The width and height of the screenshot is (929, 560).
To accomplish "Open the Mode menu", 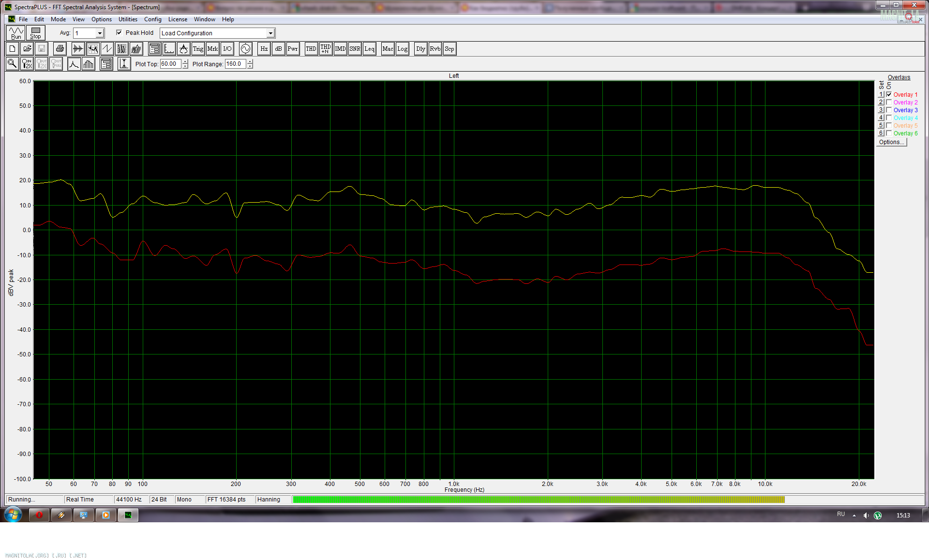I will [x=58, y=19].
